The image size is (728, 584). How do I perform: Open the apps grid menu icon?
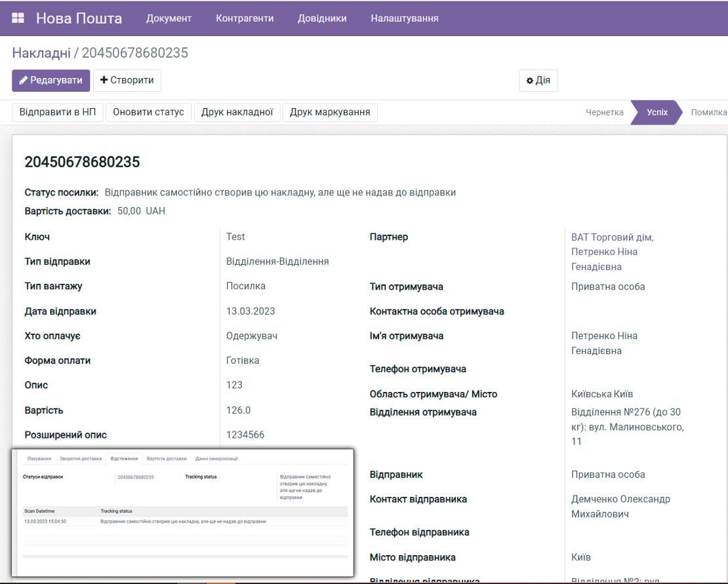click(x=18, y=18)
